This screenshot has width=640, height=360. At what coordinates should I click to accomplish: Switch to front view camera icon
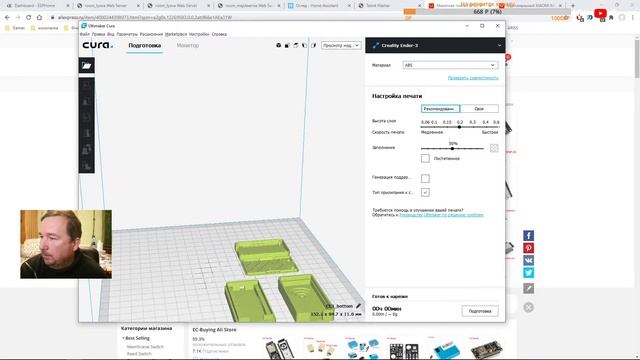tap(287, 45)
